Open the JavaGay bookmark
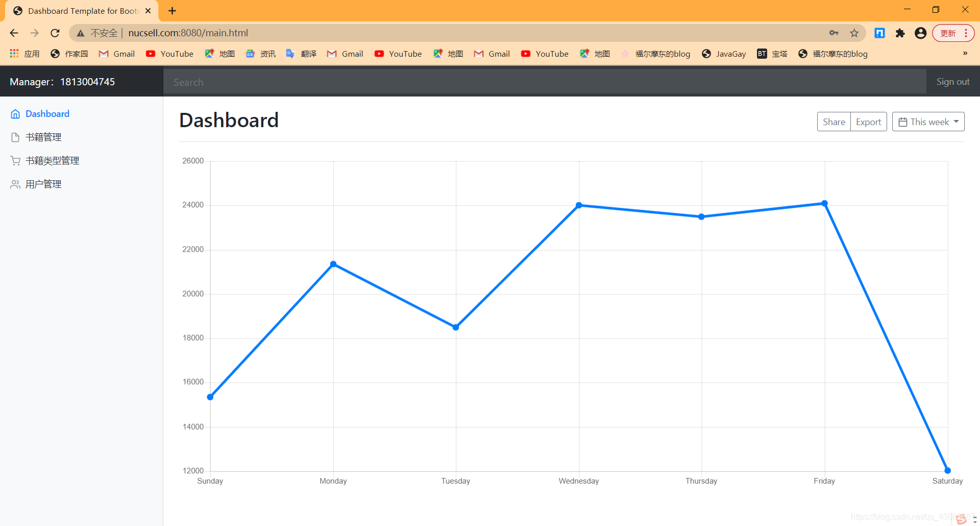The height and width of the screenshot is (526, 980). point(724,54)
